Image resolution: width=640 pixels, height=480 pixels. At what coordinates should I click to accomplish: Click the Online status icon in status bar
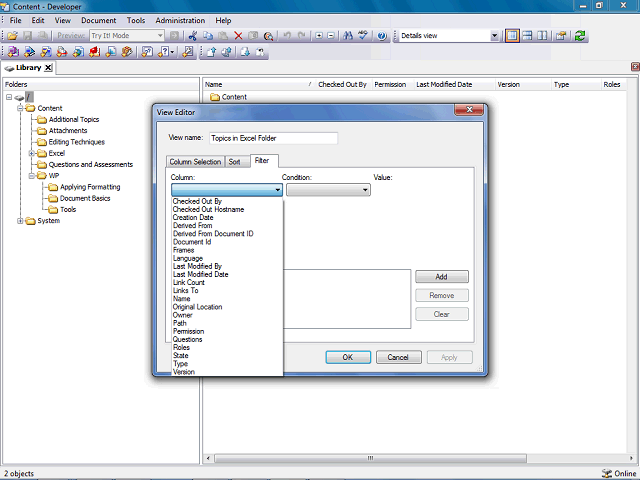coord(607,473)
